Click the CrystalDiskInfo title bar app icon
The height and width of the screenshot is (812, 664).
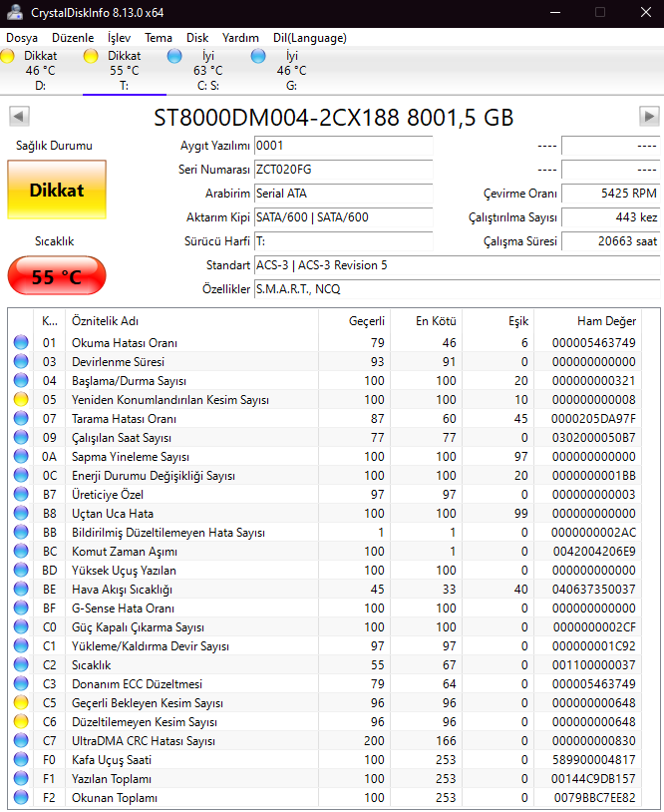[15, 12]
